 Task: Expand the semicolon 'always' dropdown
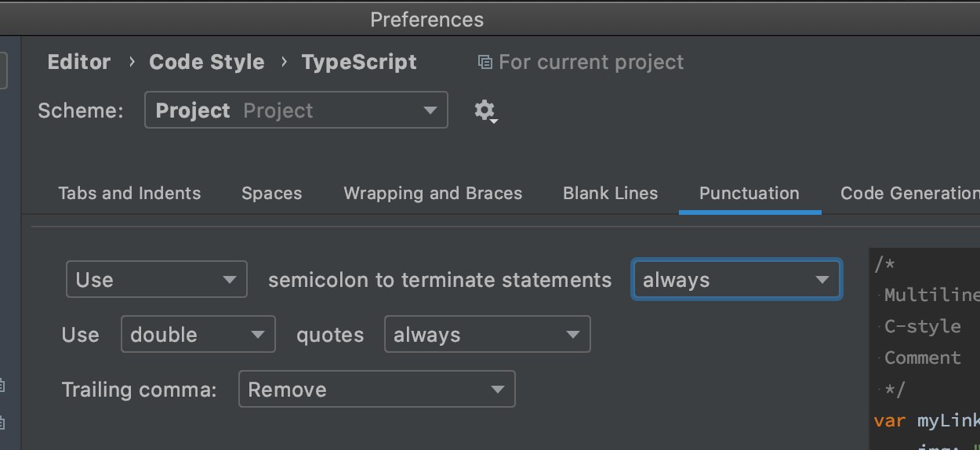[736, 279]
